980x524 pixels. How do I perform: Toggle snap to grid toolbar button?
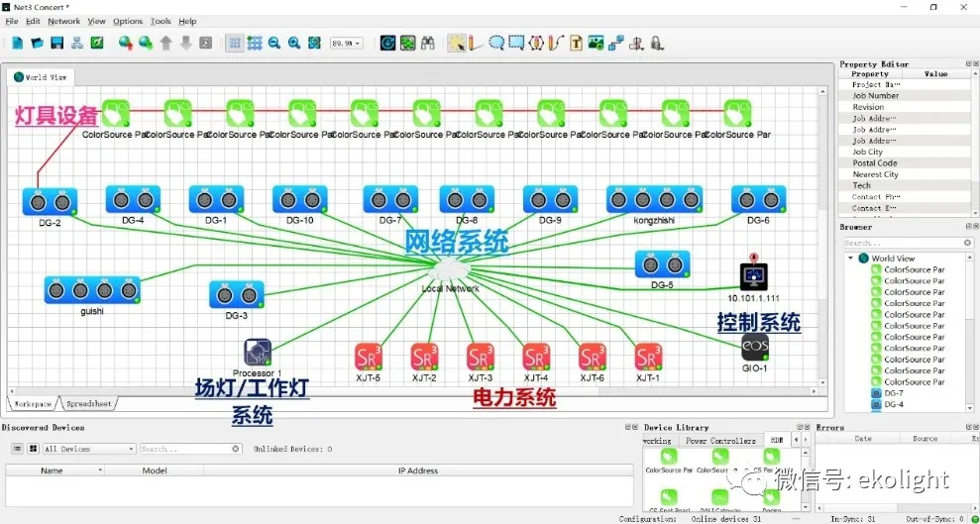pyautogui.click(x=255, y=43)
